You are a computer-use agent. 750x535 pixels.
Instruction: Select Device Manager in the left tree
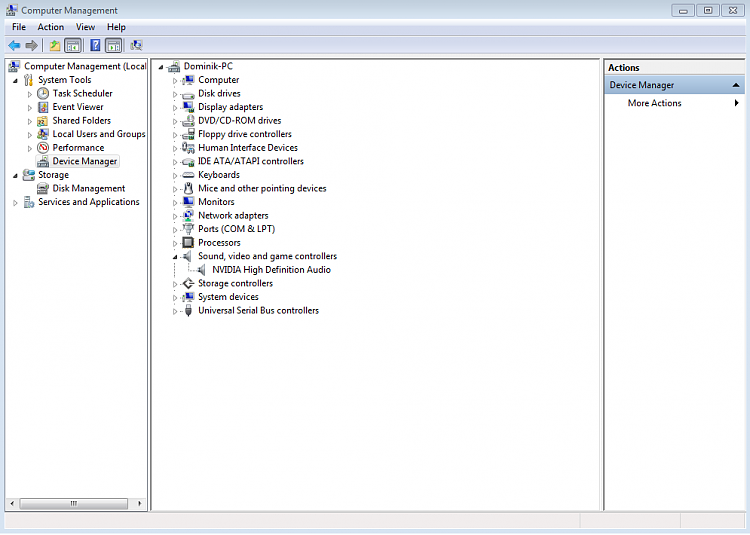pyautogui.click(x=85, y=161)
